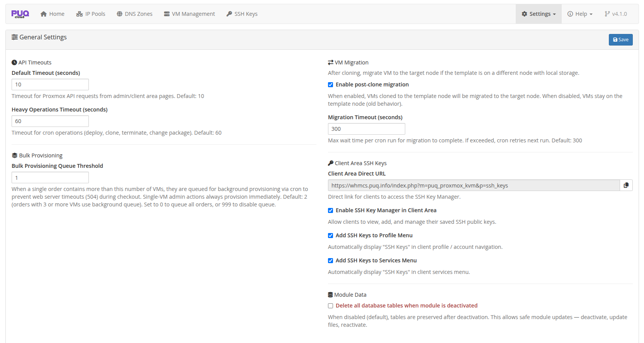
Task: Click the Bulk Provisioning layers icon
Action: [x=15, y=155]
